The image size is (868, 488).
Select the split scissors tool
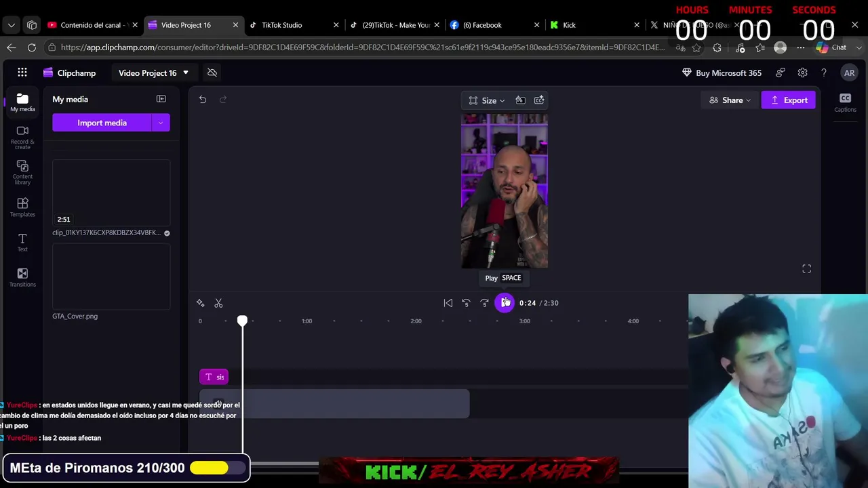point(218,303)
